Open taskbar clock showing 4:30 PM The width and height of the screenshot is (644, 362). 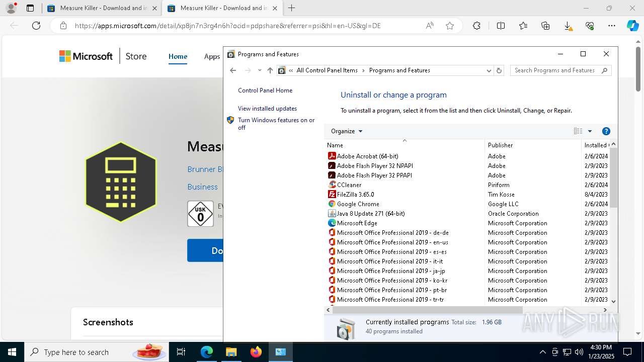[x=601, y=352]
